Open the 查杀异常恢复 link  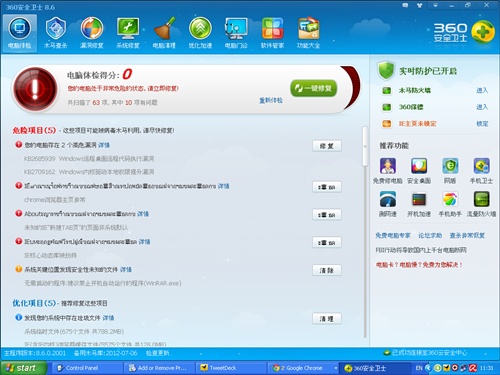(x=467, y=235)
